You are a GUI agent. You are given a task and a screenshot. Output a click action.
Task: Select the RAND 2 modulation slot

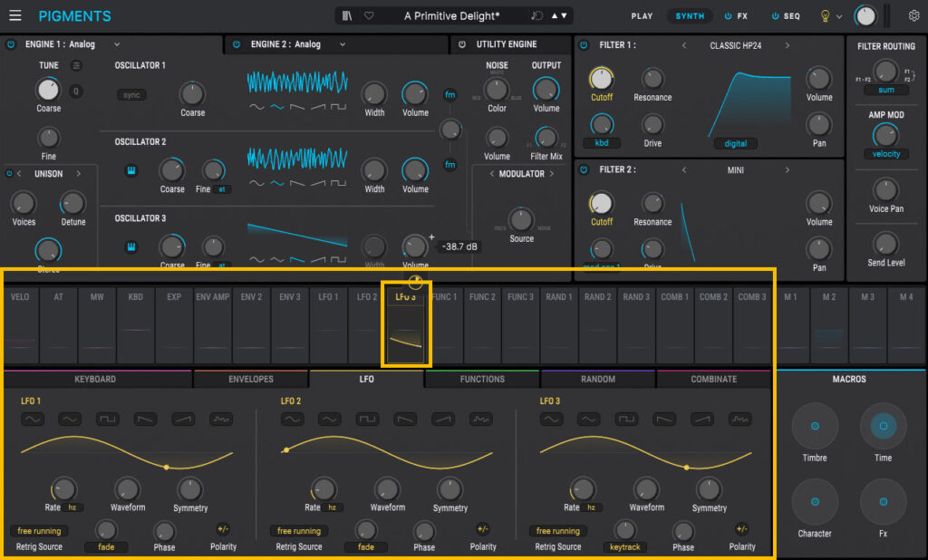[x=598, y=324]
